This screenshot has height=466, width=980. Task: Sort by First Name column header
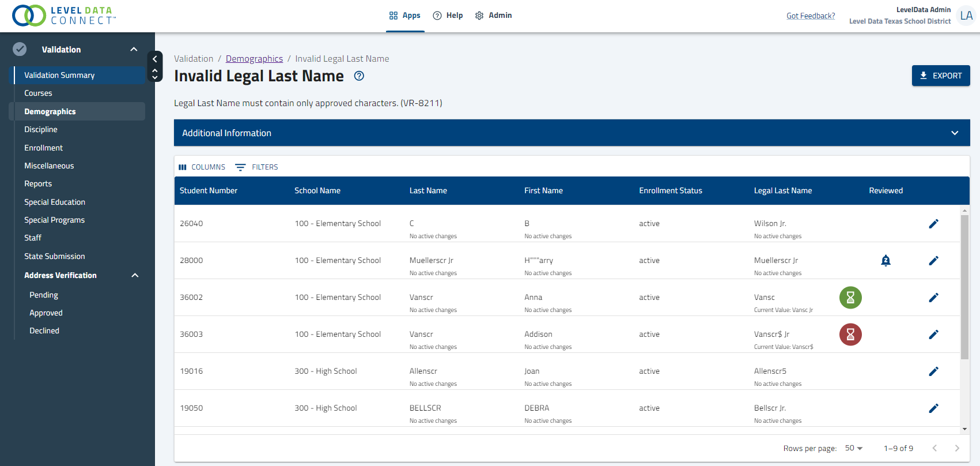point(543,191)
